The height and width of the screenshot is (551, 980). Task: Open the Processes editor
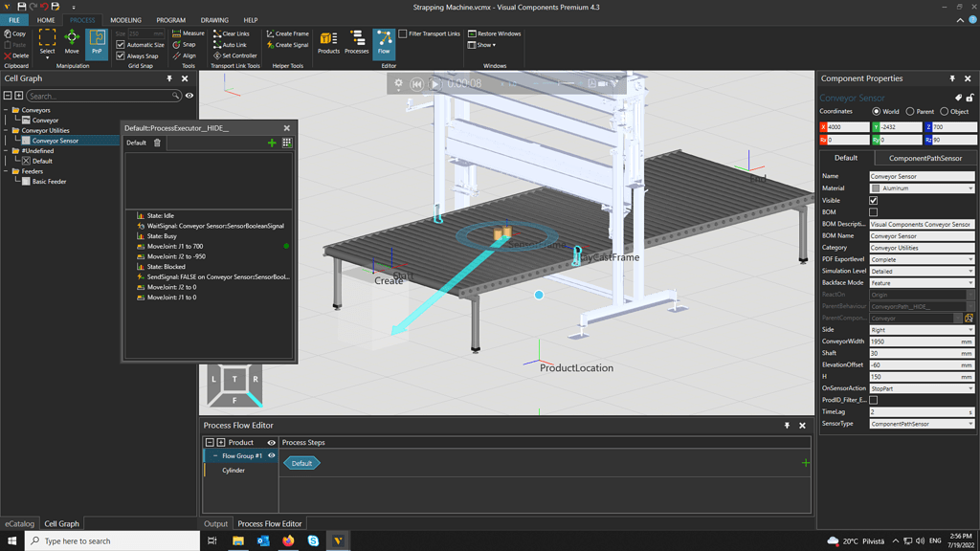click(356, 42)
